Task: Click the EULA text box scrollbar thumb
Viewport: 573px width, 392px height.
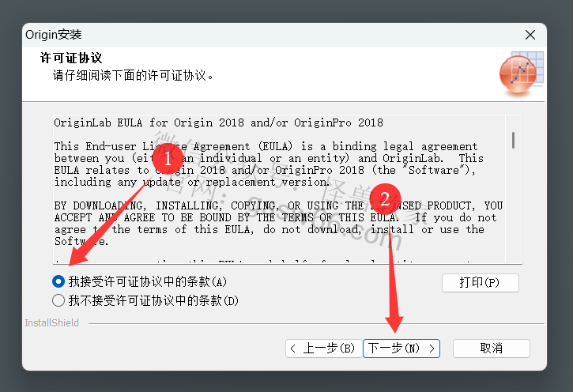Action: tap(514, 141)
